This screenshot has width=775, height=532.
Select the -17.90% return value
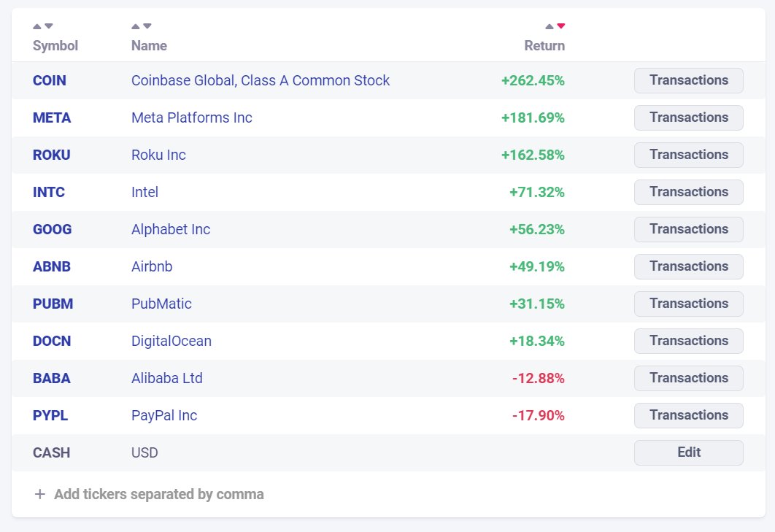(539, 415)
